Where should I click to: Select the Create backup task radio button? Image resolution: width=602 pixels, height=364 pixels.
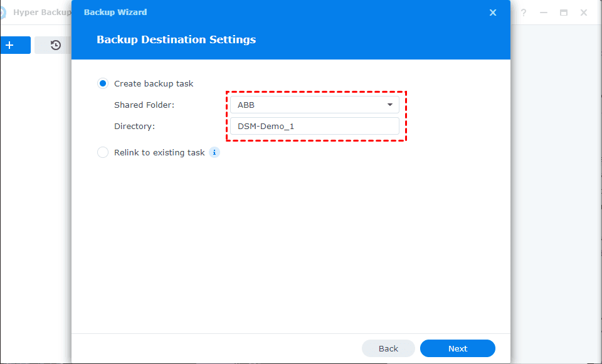coord(103,83)
